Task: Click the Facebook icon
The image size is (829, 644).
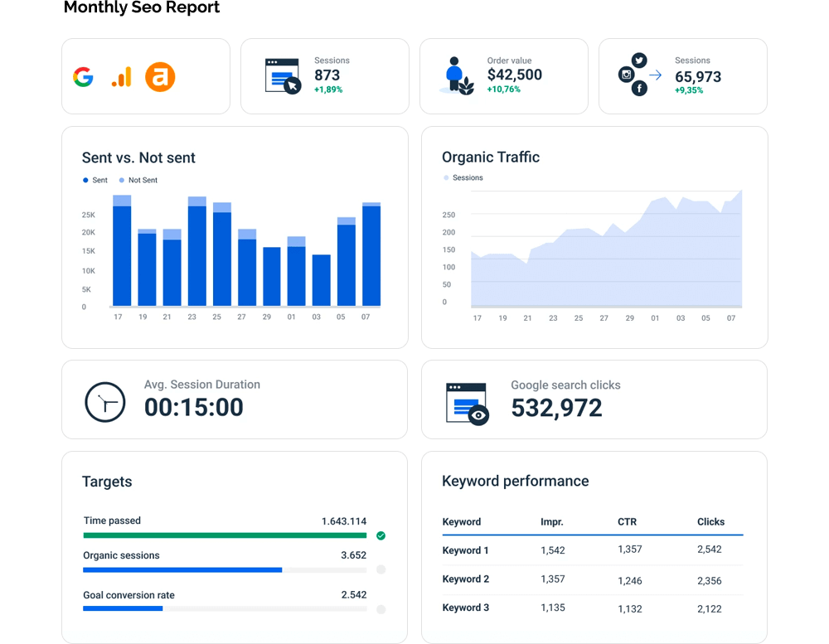Action: tap(639, 89)
